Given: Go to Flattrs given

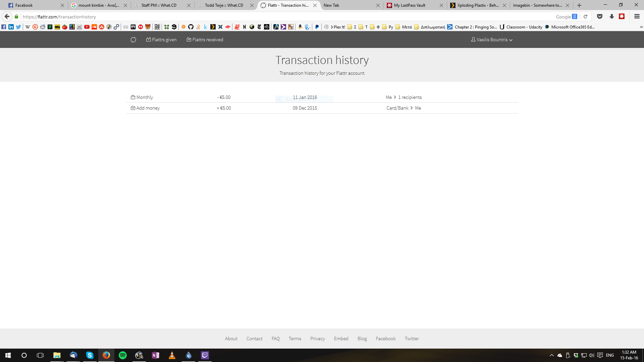Looking at the screenshot, I should [x=161, y=40].
